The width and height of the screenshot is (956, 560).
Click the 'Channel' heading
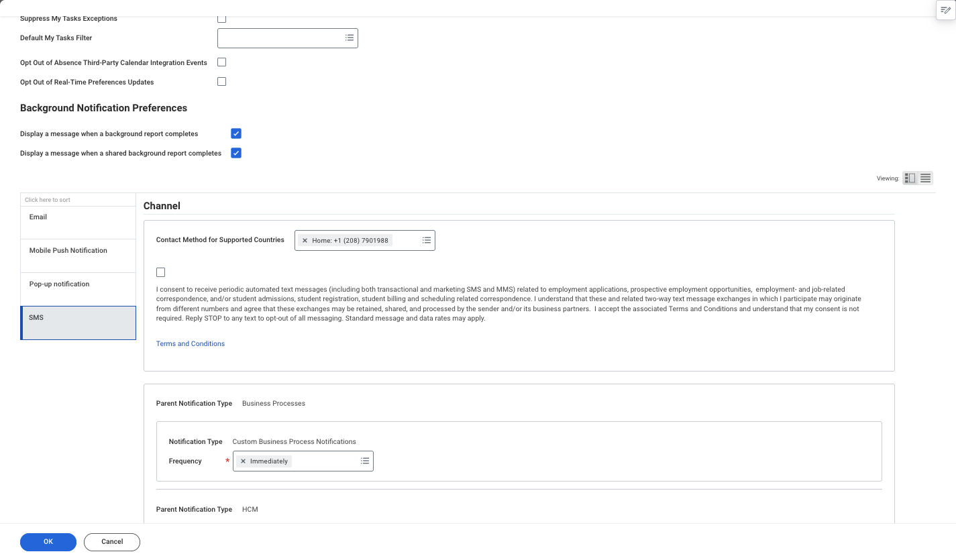click(x=162, y=206)
